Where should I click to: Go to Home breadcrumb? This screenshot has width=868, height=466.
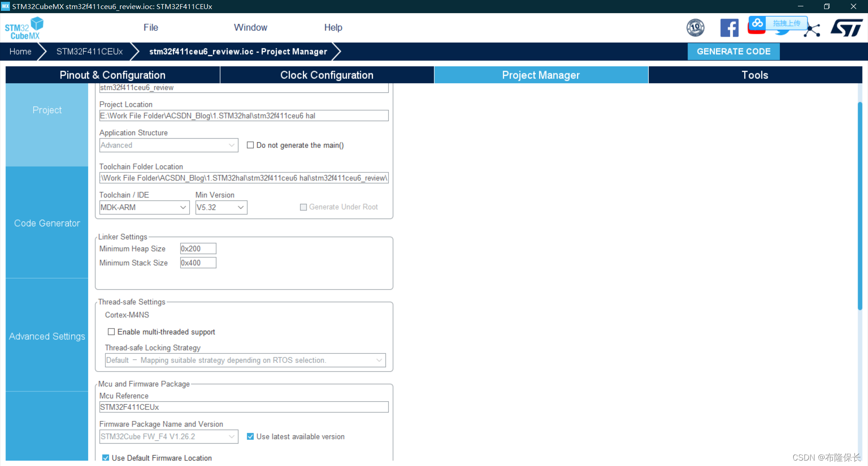click(x=20, y=52)
